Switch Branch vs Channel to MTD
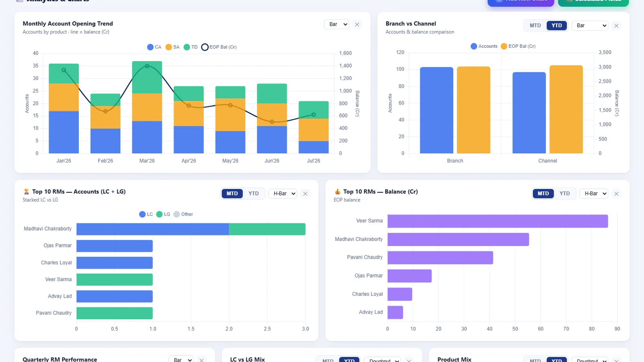 click(535, 26)
